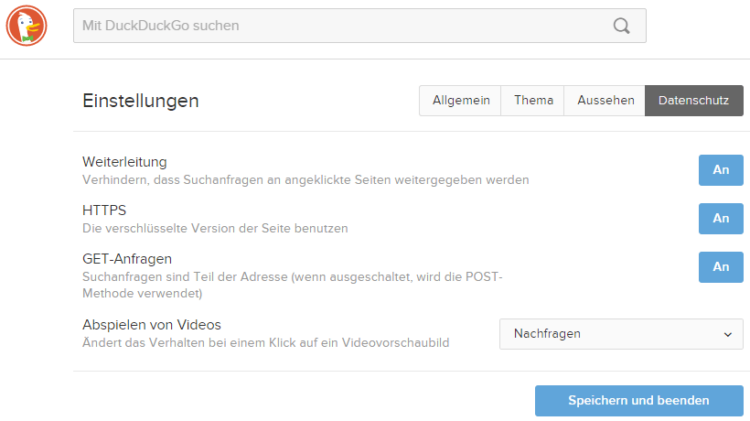
Task: Switch to the Allgemein tab
Action: click(x=460, y=101)
